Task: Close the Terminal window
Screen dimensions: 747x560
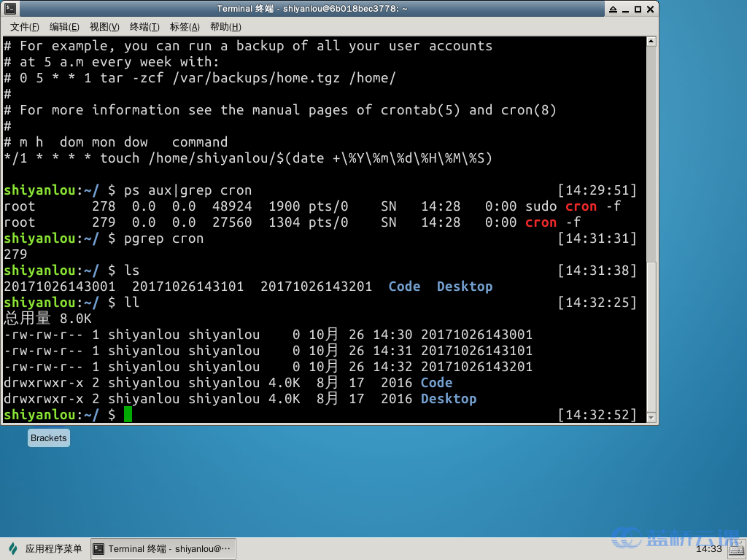Action: pos(650,9)
